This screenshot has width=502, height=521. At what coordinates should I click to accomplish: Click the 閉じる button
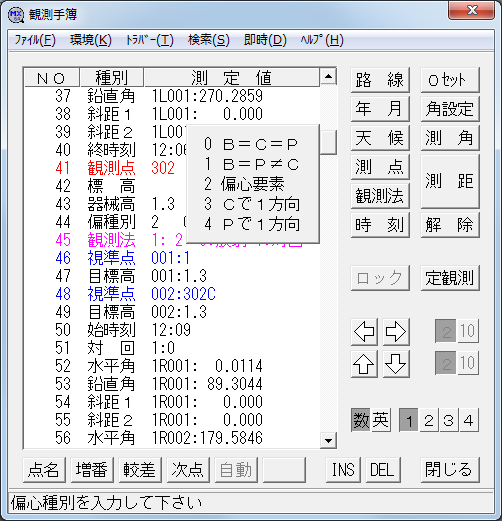450,470
